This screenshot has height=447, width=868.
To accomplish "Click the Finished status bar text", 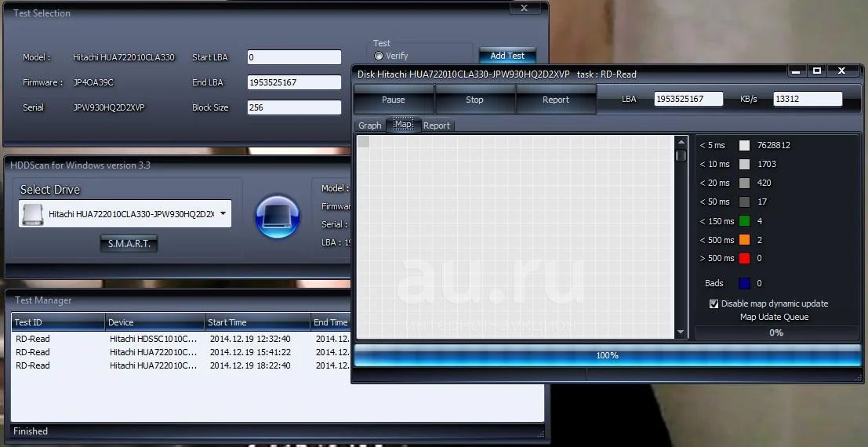I will point(31,431).
